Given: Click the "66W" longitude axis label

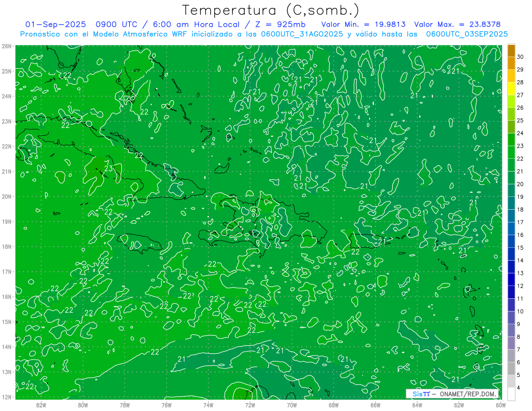Looking at the screenshot, I should [x=376, y=404].
